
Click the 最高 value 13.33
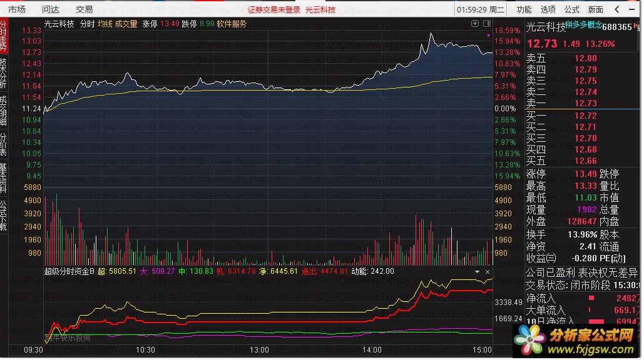point(586,186)
